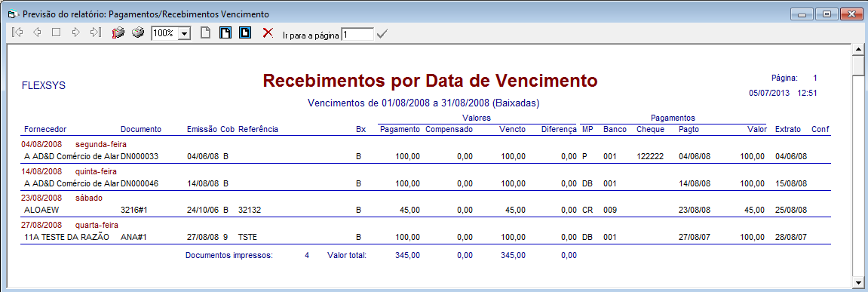Go to the previous page arrow

click(x=37, y=32)
